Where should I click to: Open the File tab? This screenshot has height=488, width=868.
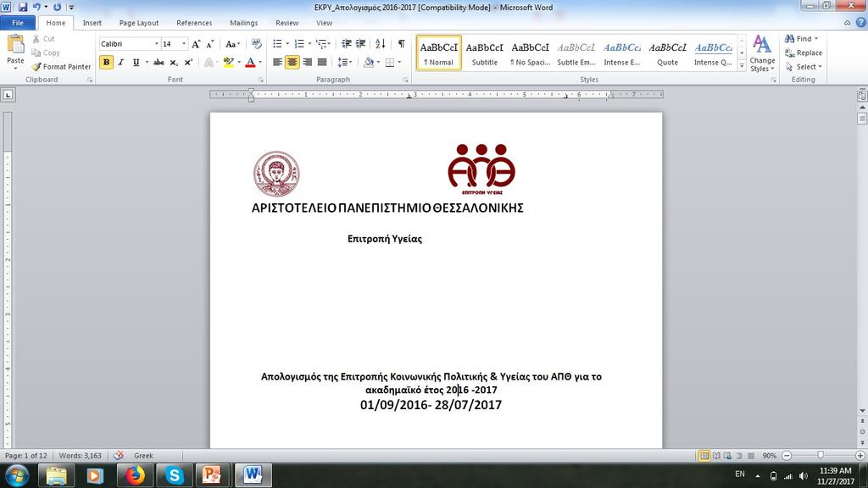pyautogui.click(x=18, y=23)
